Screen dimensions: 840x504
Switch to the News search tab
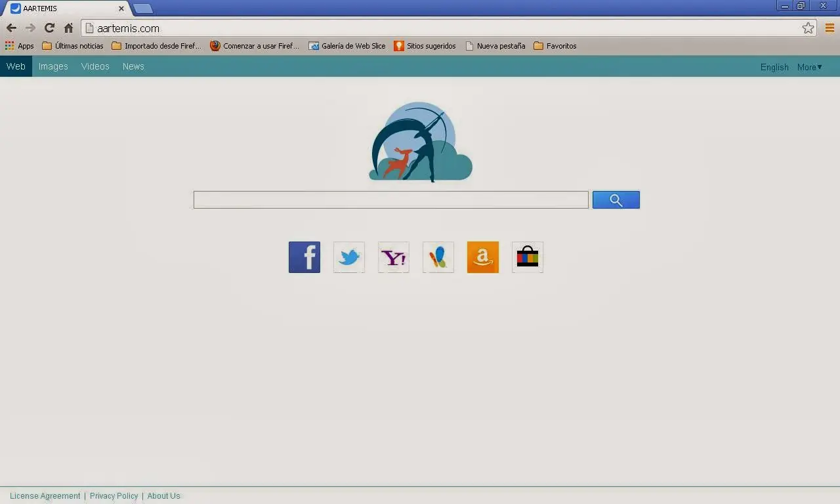pyautogui.click(x=133, y=66)
